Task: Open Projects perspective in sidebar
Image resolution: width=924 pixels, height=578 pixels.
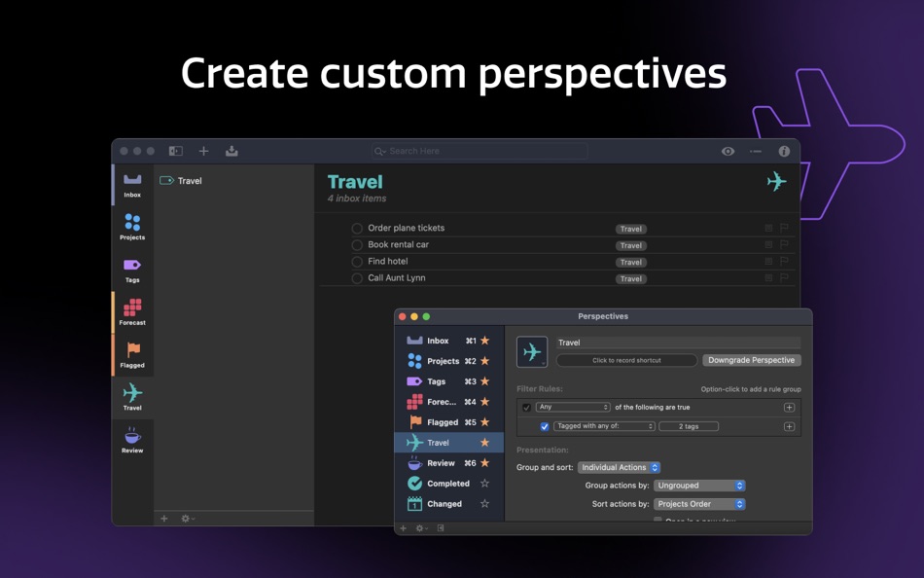Action: click(x=132, y=227)
